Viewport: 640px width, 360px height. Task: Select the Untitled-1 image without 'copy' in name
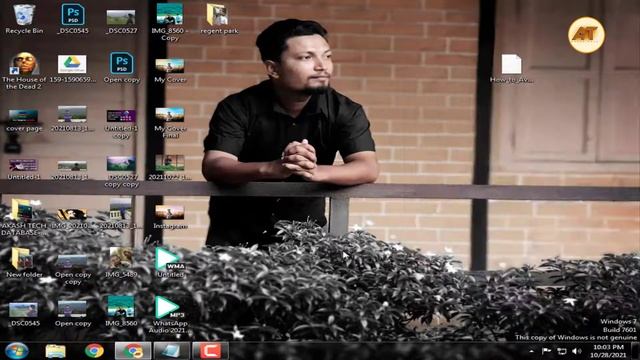pyautogui.click(x=23, y=170)
